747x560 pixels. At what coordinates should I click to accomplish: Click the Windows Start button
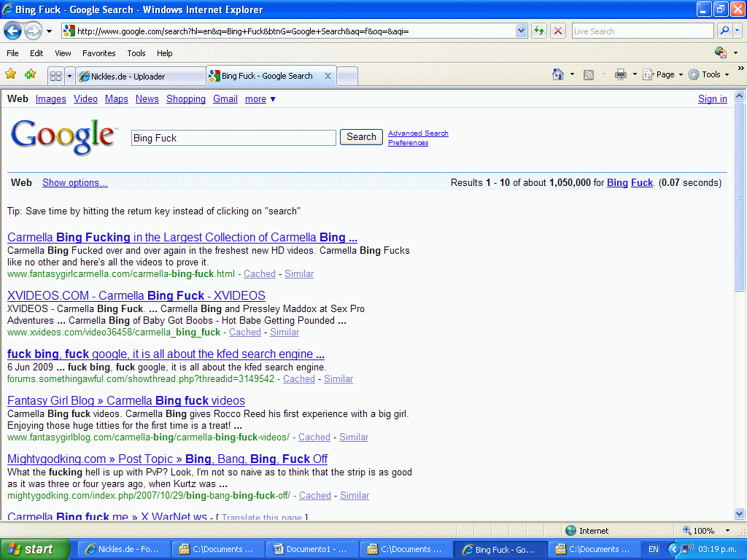35,549
